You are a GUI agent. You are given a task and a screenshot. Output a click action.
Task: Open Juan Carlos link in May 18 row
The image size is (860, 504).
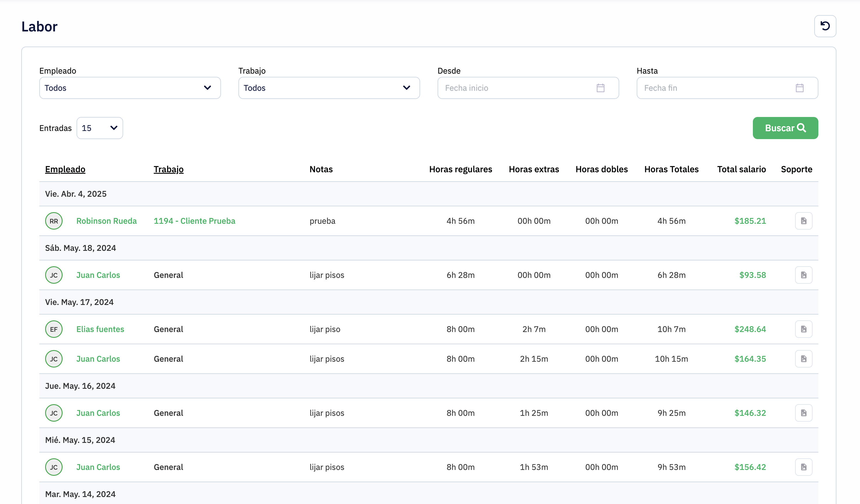98,275
